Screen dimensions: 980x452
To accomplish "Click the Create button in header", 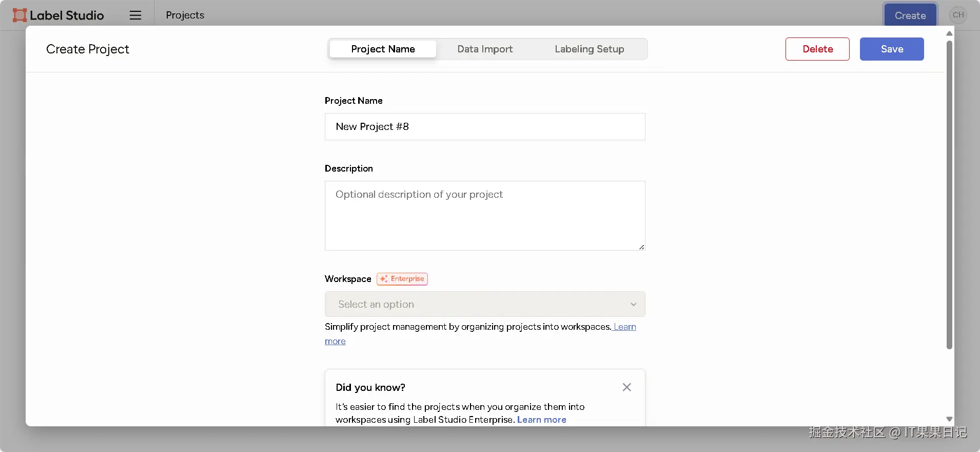I will point(910,15).
